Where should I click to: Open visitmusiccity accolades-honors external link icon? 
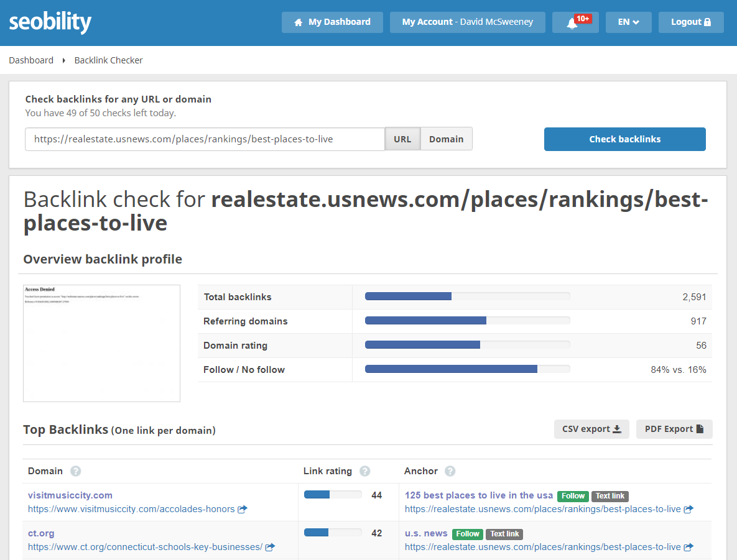coord(243,509)
